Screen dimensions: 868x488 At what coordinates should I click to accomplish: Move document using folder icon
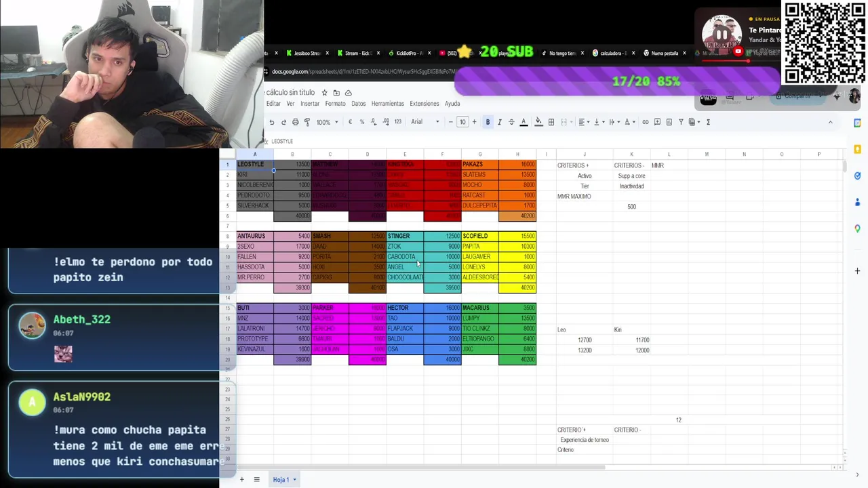point(336,92)
